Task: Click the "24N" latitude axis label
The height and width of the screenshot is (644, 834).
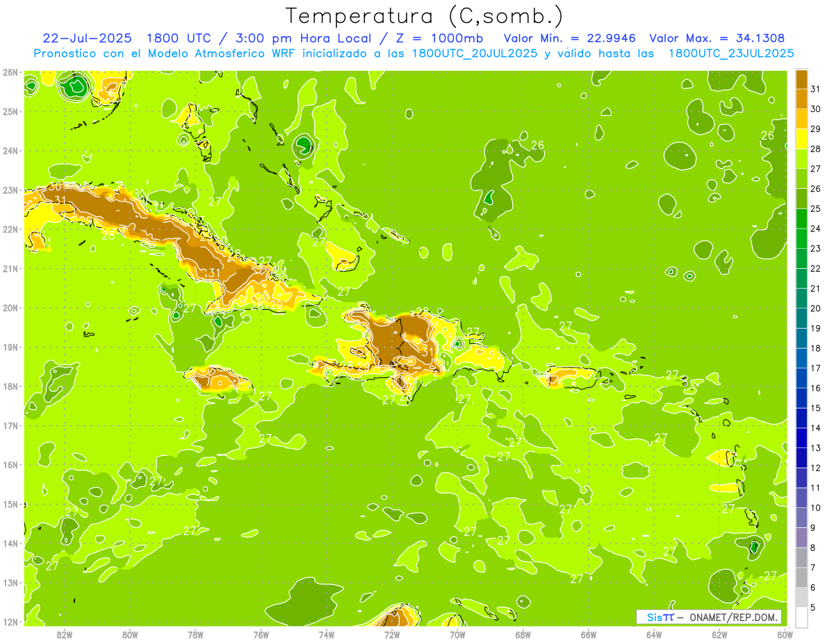Action: tap(10, 151)
